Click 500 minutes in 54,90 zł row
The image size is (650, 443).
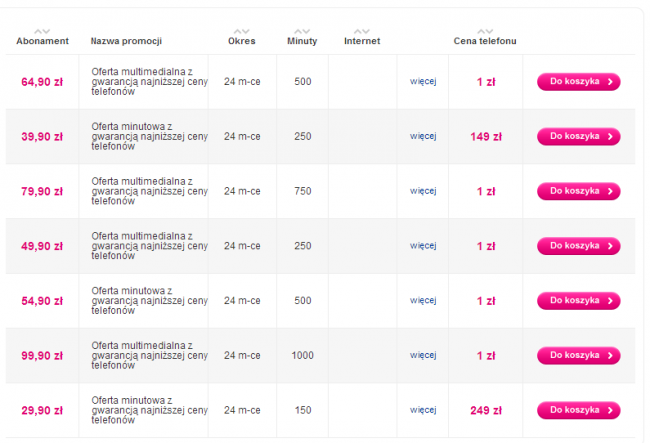click(x=303, y=300)
